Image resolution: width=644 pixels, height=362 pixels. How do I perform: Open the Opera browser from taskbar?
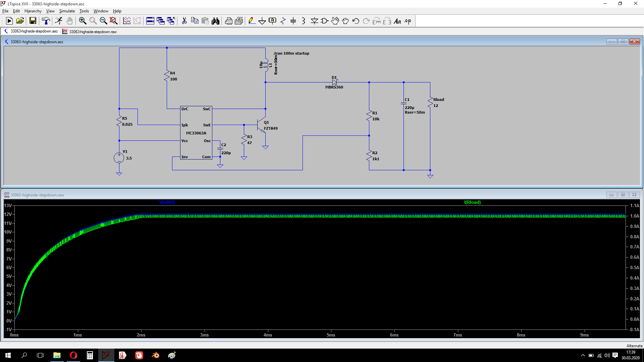point(73,355)
